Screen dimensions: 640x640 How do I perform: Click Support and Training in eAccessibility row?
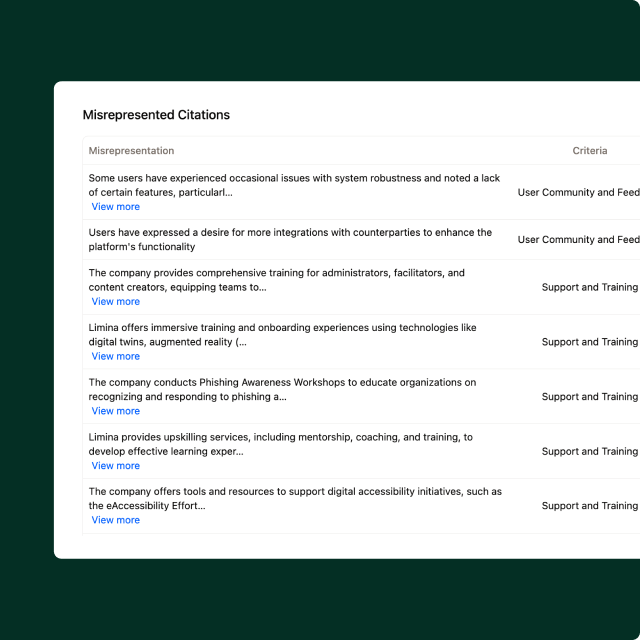589,505
